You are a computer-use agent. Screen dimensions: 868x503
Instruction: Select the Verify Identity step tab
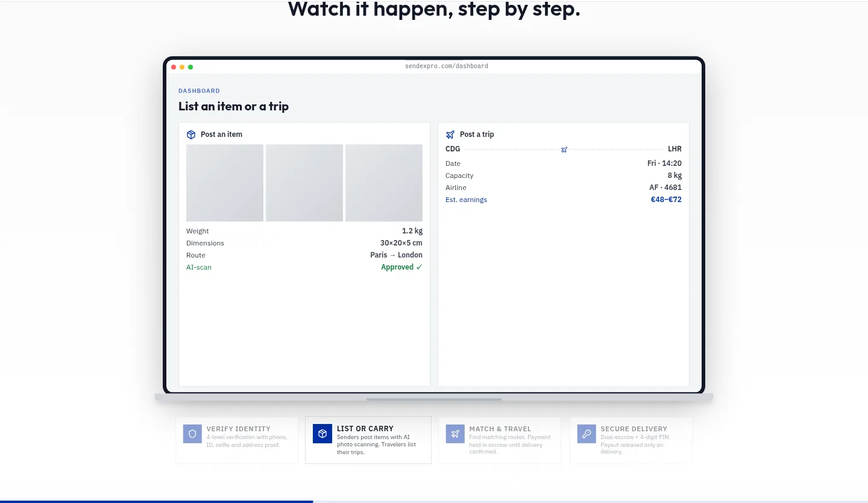pos(237,440)
